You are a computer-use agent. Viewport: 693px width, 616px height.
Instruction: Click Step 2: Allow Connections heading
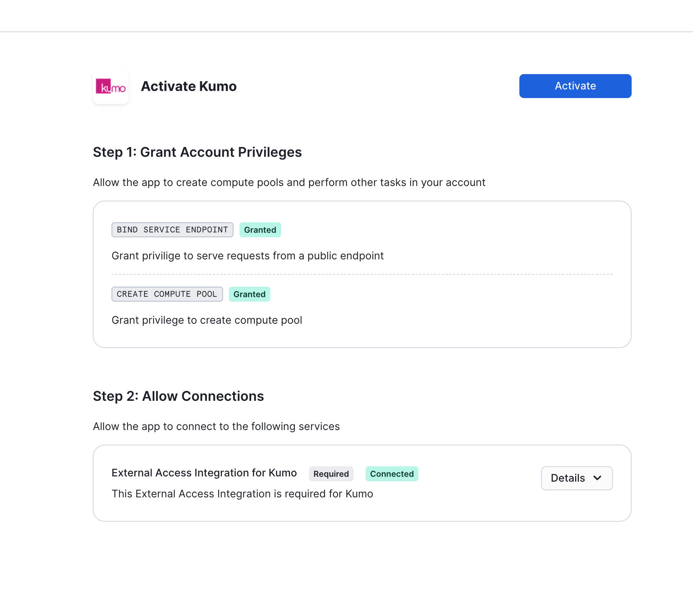tap(178, 396)
